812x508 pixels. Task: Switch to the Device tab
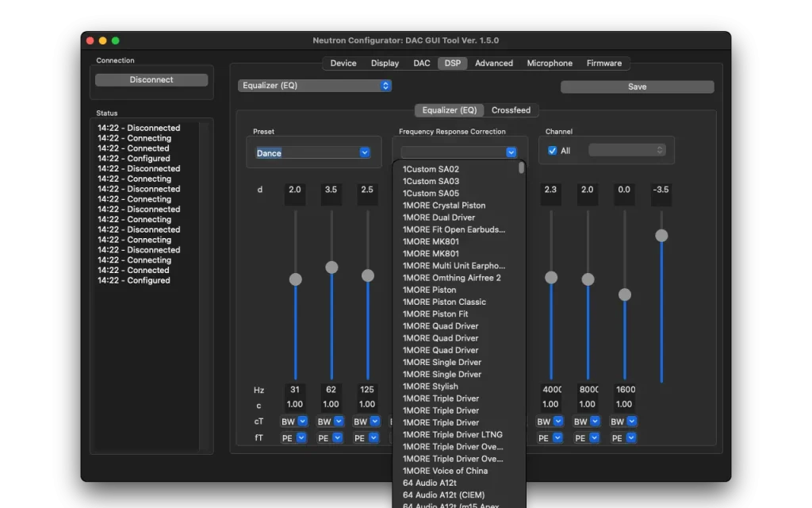pyautogui.click(x=343, y=63)
